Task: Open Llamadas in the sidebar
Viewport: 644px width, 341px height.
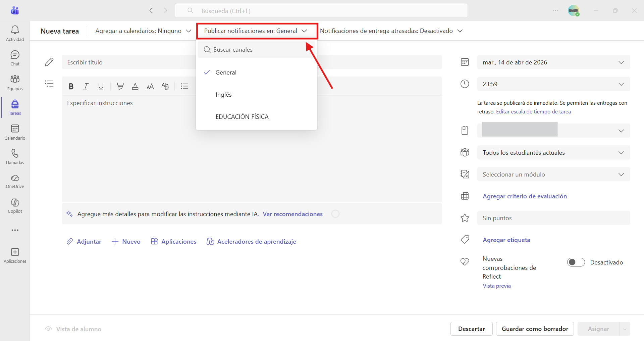Action: pos(15,157)
